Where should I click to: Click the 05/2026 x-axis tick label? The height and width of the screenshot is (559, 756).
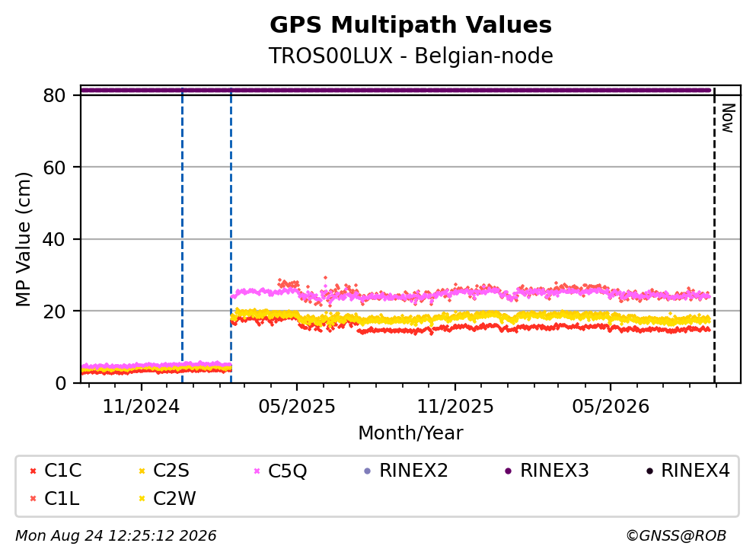click(x=611, y=407)
